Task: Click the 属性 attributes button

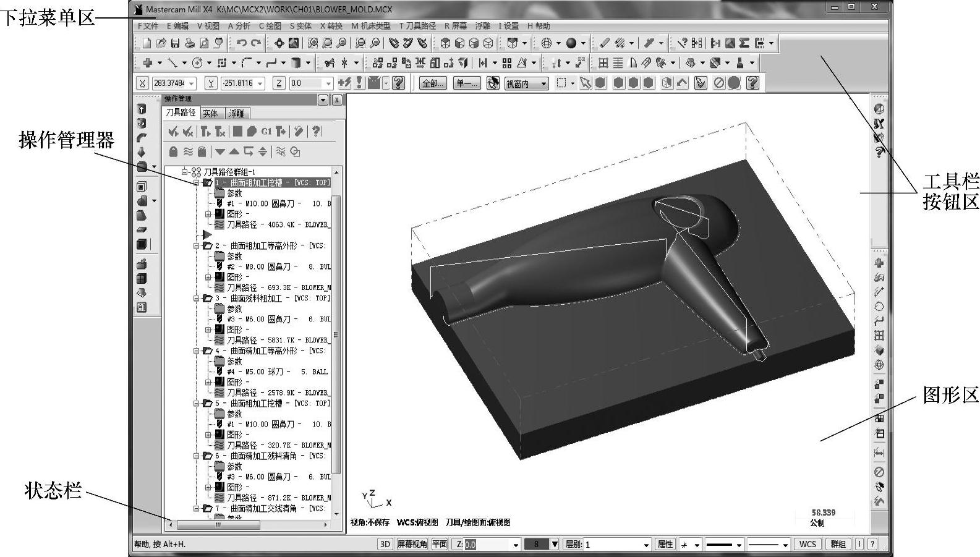Action: point(665,544)
